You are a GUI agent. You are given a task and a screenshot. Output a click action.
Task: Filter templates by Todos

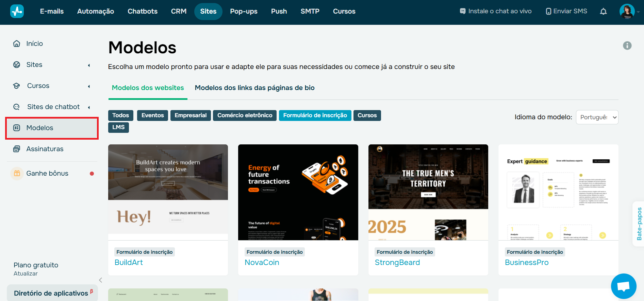120,116
